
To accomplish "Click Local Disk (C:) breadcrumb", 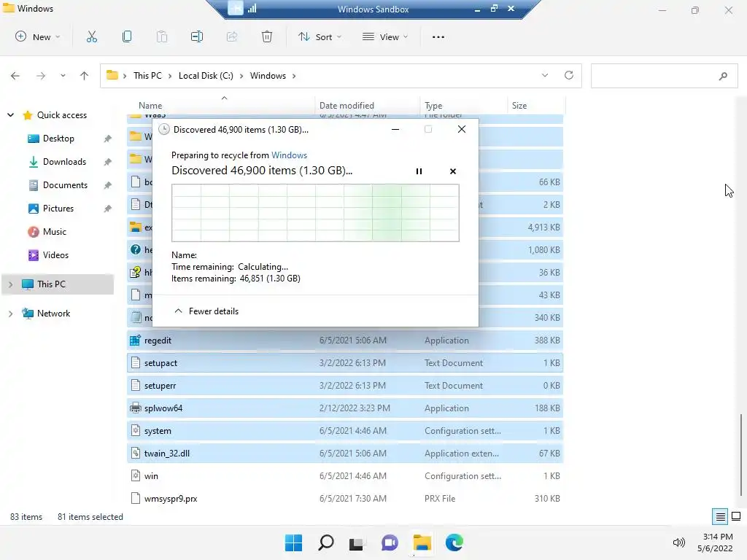I will [x=206, y=76].
